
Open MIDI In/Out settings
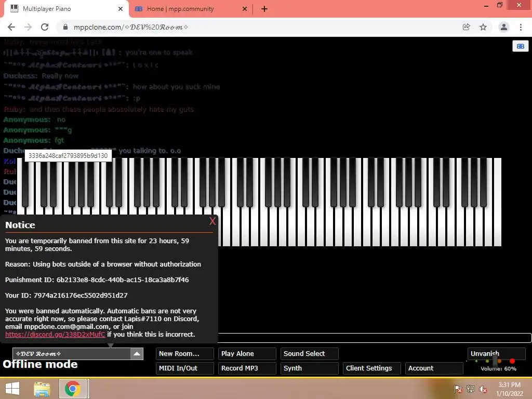point(184,368)
